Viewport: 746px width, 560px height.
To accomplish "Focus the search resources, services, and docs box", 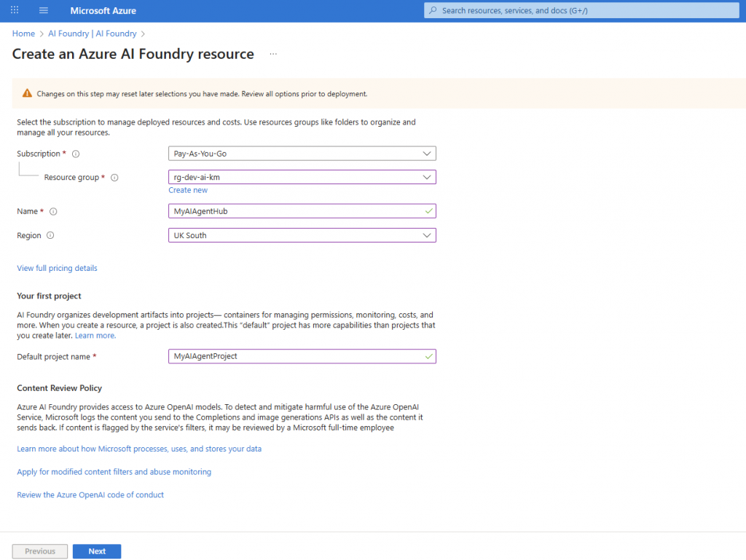I will [x=579, y=11].
